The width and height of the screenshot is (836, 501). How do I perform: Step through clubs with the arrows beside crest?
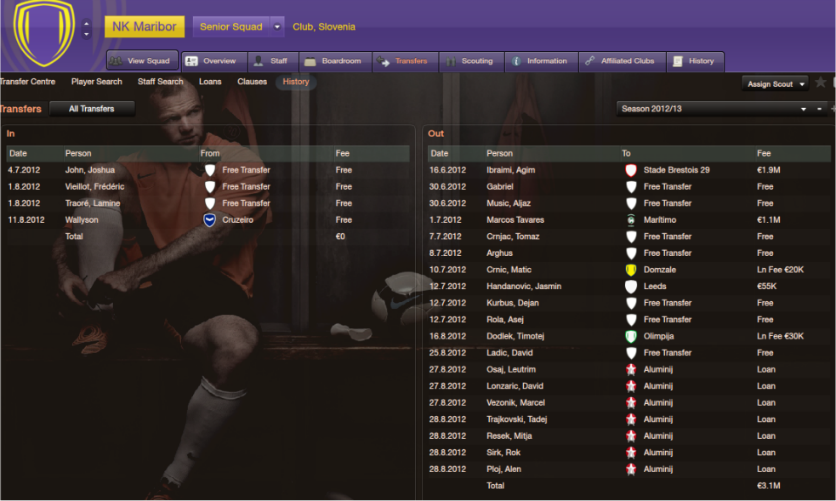pyautogui.click(x=86, y=29)
